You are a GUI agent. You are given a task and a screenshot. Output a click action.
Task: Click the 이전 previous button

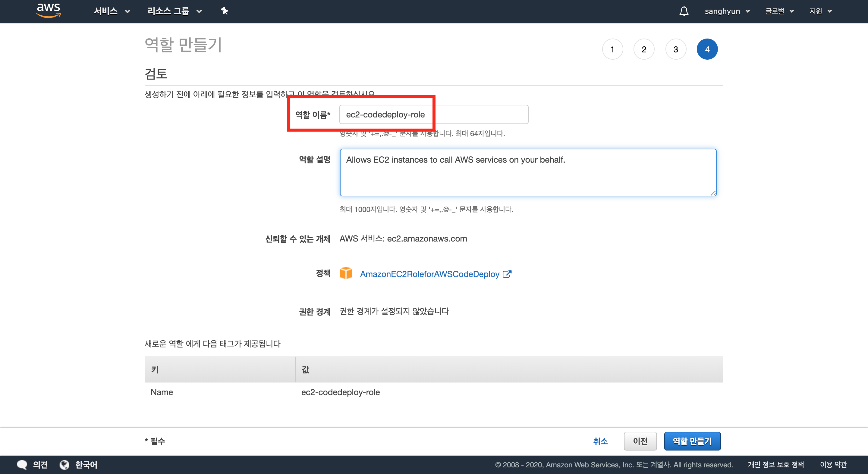[640, 441]
